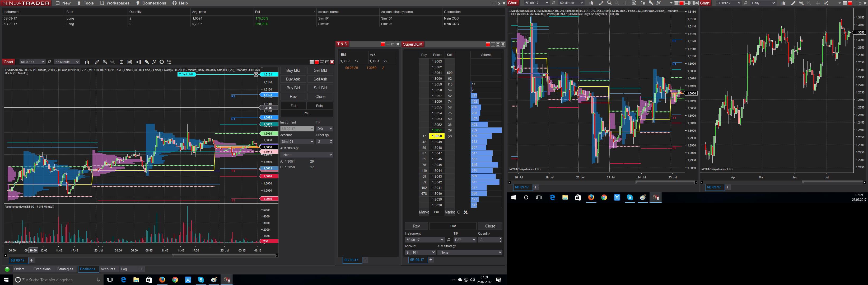Viewport: 868px width, 285px height.
Task: Click the Sell Mkt button
Action: (320, 71)
